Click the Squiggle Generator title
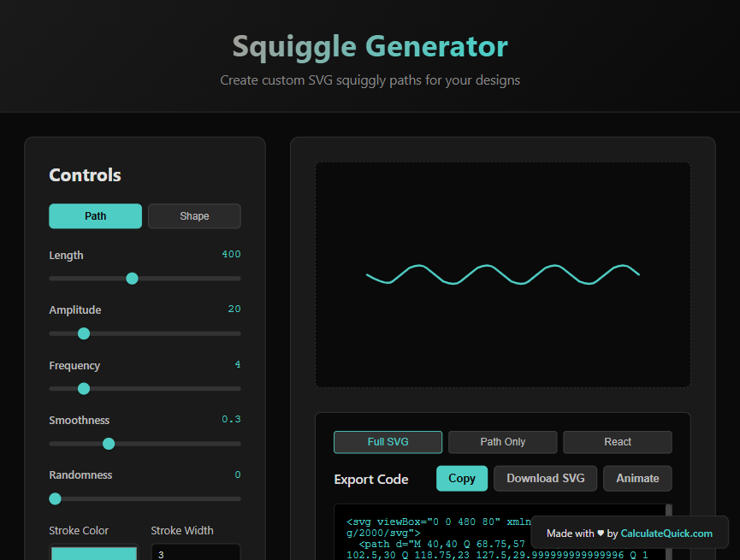The image size is (740, 560). (x=370, y=47)
